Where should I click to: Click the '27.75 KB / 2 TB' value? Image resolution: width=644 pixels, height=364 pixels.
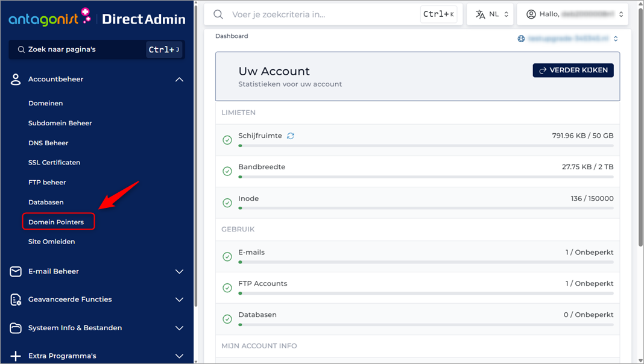click(587, 167)
